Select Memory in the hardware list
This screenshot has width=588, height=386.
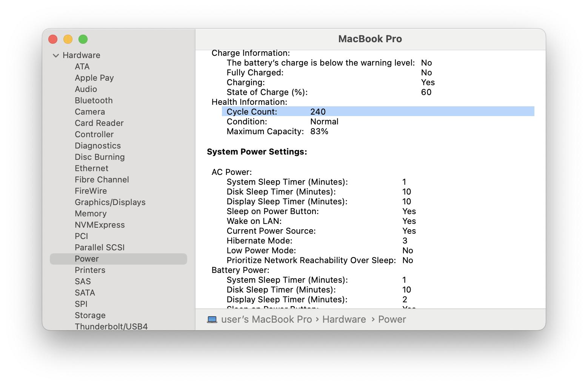[91, 214]
